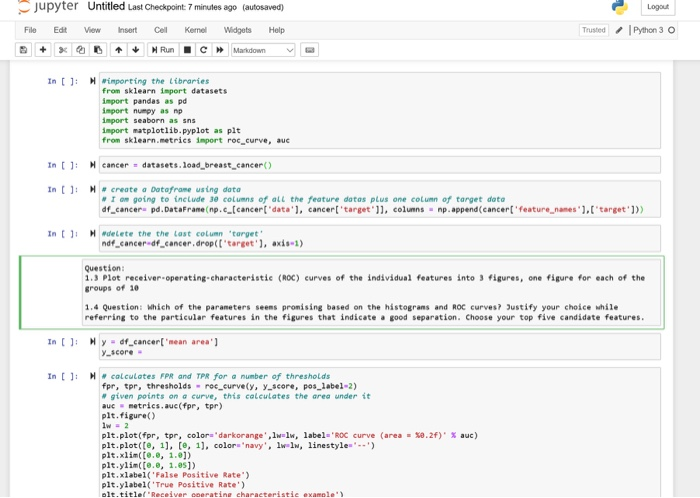Viewport: 700px width, 498px height.
Task: Click the roc_curve(y, y_score, pos_label=2) line
Action: pyautogui.click(x=229, y=386)
